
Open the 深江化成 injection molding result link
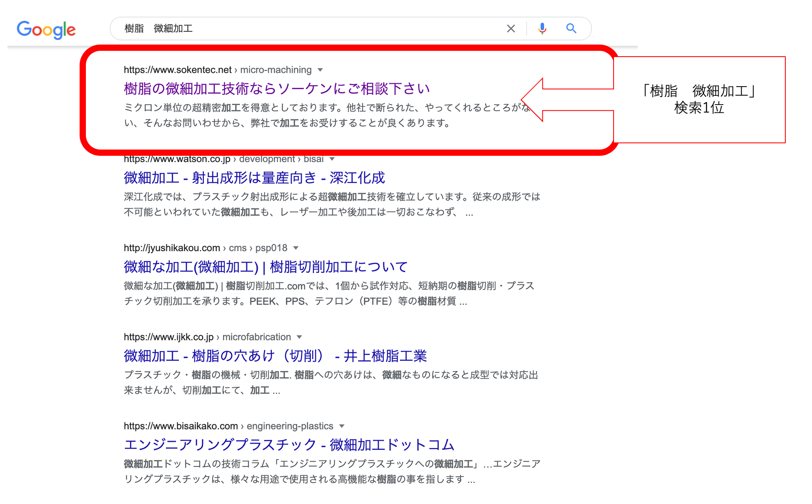(254, 178)
